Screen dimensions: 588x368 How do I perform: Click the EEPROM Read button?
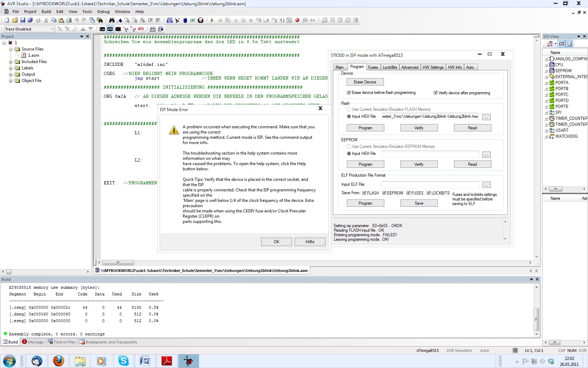472,164
